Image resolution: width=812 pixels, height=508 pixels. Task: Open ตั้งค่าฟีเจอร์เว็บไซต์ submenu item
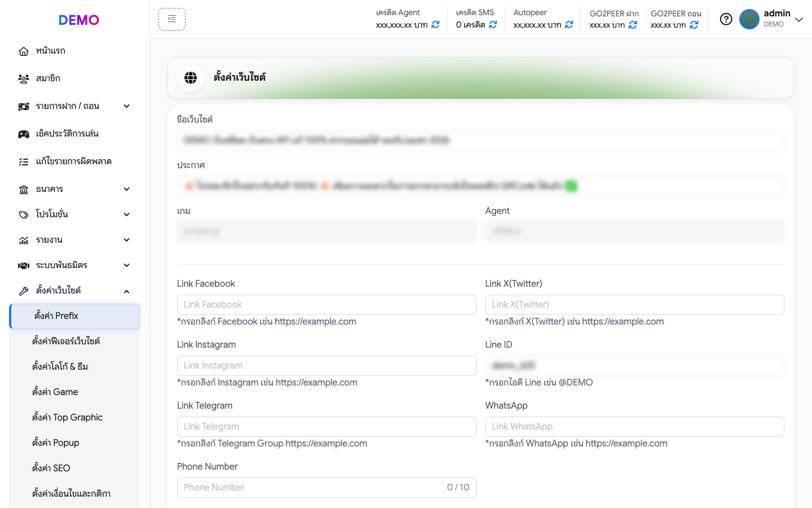tap(74, 341)
